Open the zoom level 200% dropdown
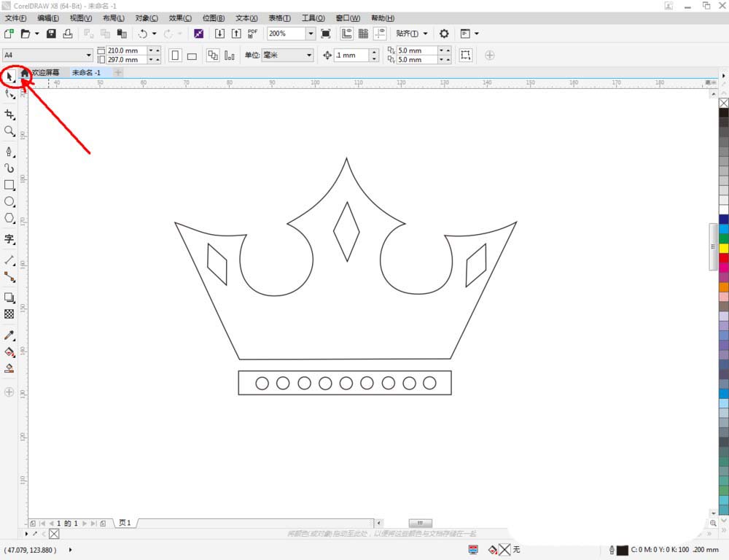The image size is (729, 560). 311,34
